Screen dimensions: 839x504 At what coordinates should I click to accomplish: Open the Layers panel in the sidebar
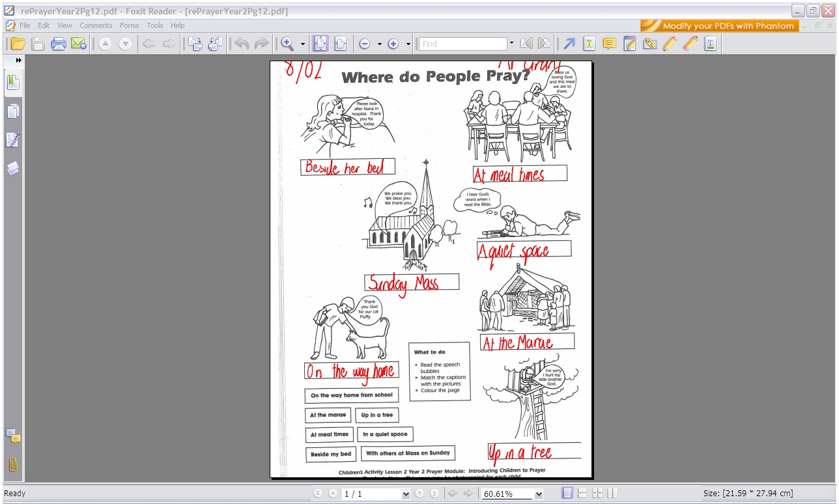pos(13,169)
